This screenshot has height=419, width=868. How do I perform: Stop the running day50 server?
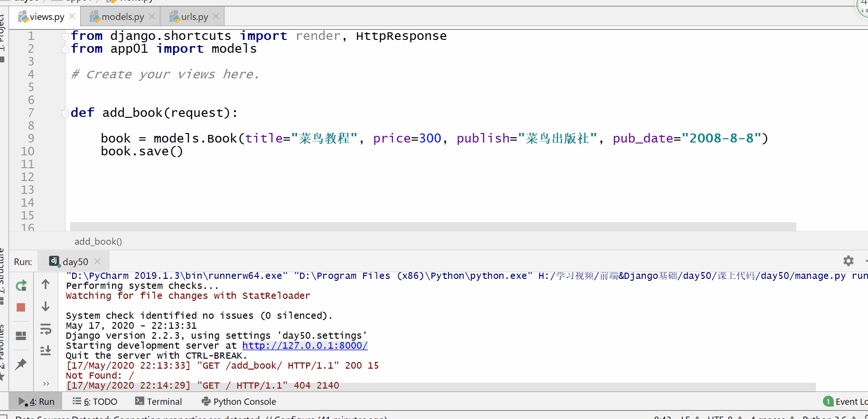point(21,307)
